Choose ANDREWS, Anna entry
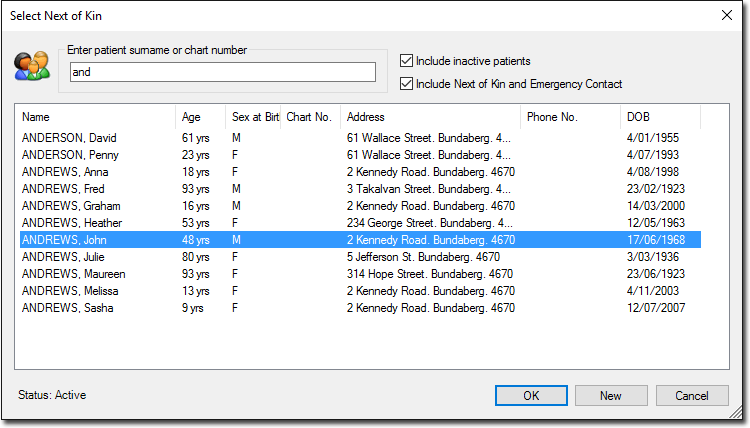 point(360,172)
